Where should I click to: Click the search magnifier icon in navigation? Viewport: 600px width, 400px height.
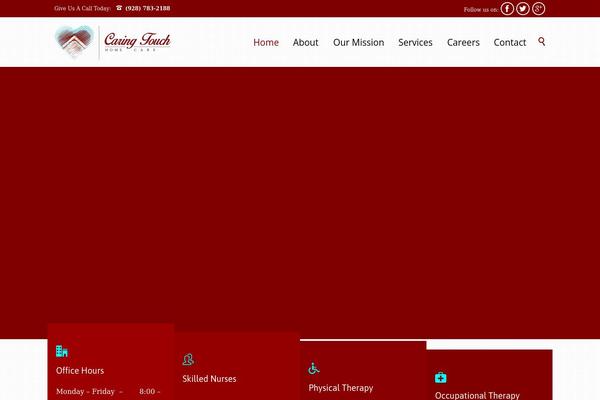[541, 41]
